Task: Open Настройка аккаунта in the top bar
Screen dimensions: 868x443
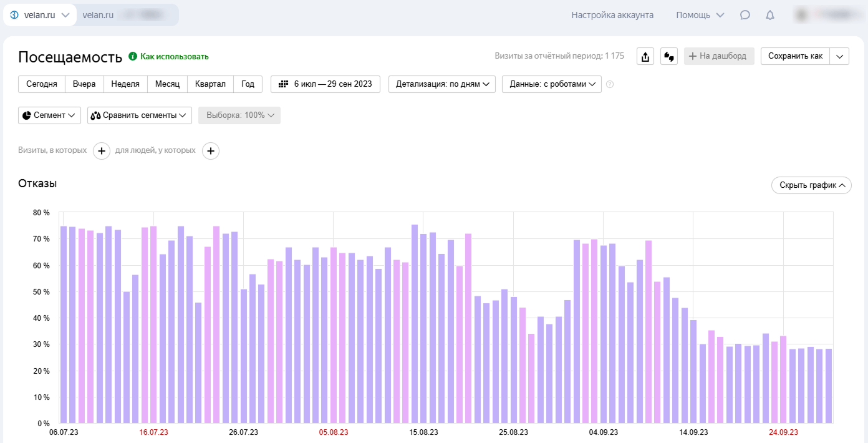Action: click(612, 15)
